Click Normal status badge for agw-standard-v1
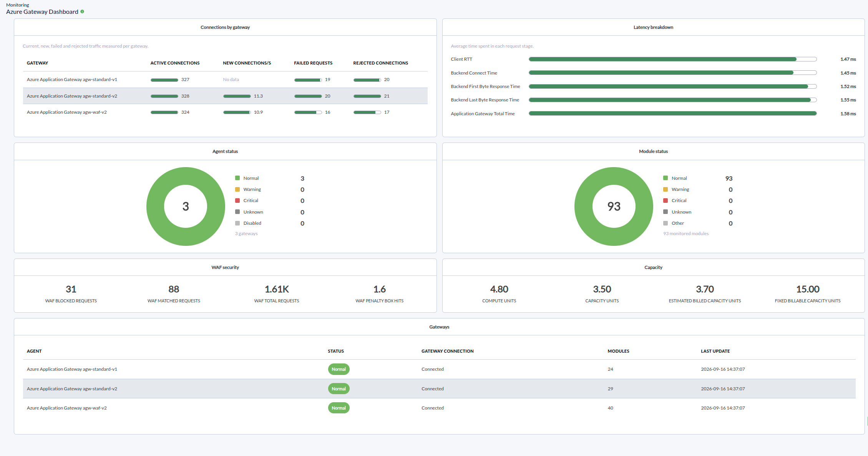 [339, 369]
